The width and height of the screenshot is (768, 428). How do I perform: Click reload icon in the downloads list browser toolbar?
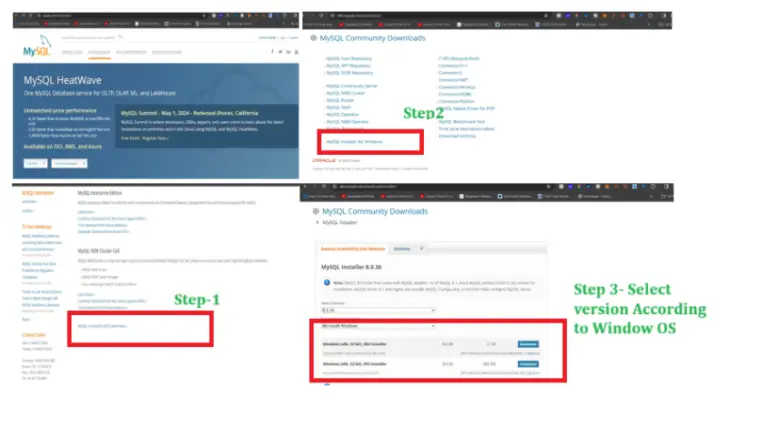(x=321, y=16)
